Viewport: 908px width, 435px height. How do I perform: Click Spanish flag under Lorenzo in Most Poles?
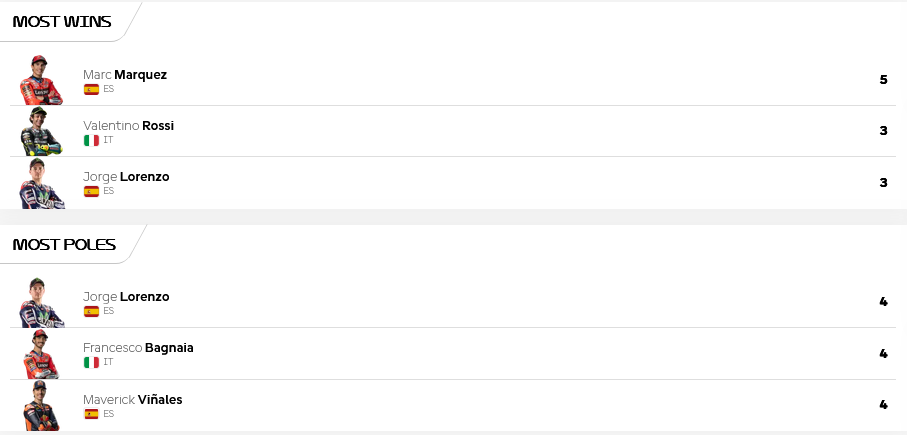91,311
